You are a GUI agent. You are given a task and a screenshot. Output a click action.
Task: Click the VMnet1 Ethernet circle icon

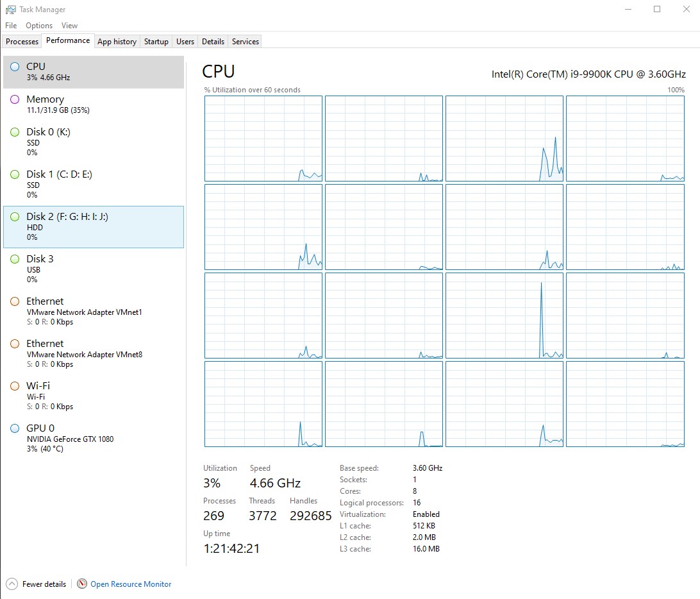pyautogui.click(x=15, y=301)
